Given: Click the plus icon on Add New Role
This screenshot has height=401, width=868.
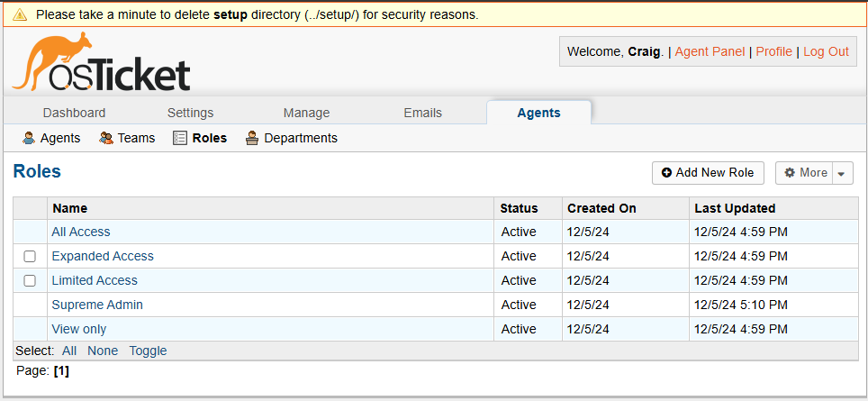Looking at the screenshot, I should [666, 173].
